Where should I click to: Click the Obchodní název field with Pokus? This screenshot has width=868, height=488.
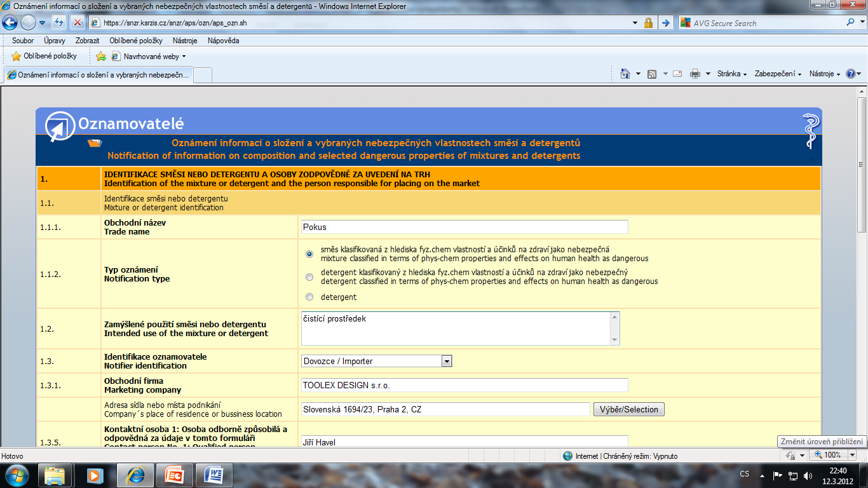point(465,227)
